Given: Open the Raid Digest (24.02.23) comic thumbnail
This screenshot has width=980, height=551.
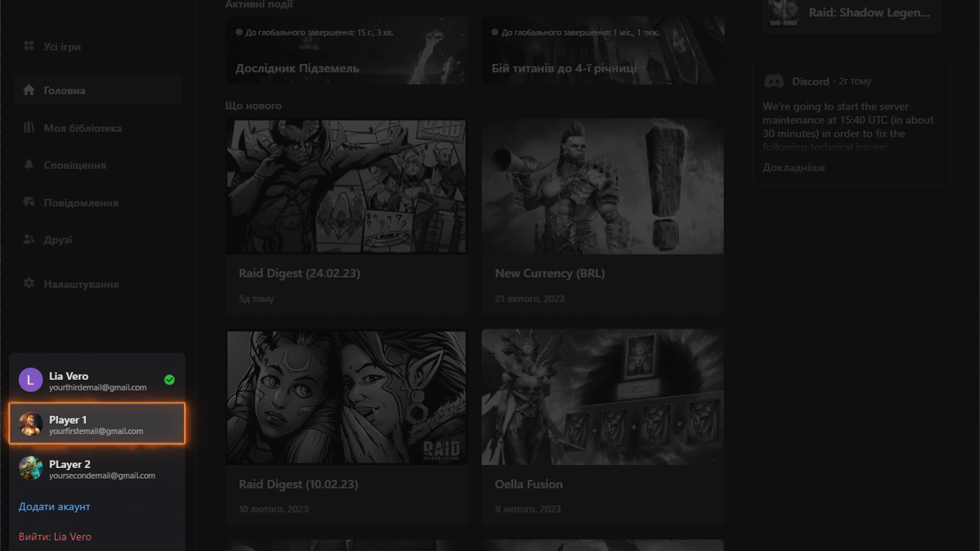Looking at the screenshot, I should (347, 186).
